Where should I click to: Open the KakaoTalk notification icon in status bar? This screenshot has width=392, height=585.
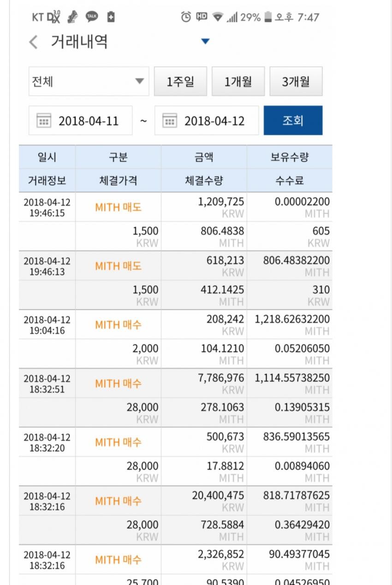click(92, 16)
